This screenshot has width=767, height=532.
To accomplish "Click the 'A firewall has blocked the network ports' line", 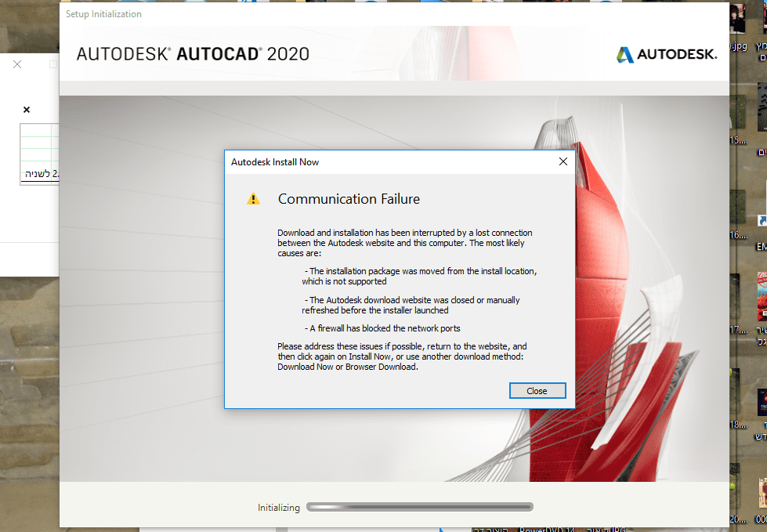I will (382, 328).
